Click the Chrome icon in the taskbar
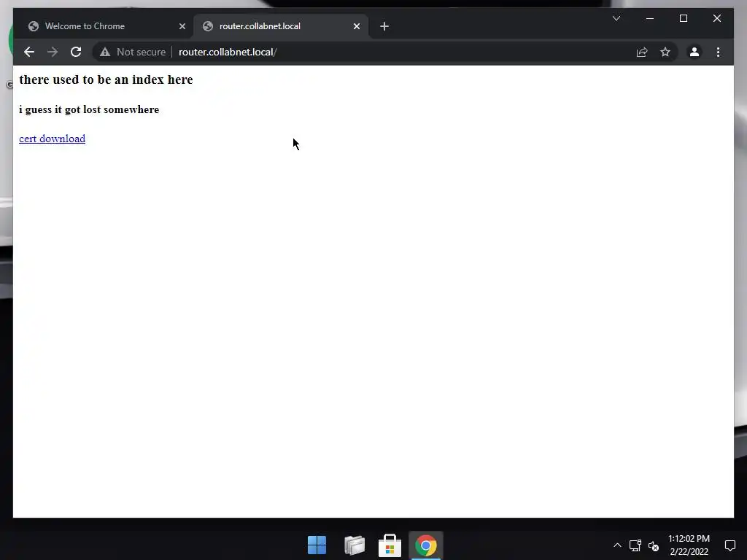This screenshot has width=747, height=560. tap(426, 545)
